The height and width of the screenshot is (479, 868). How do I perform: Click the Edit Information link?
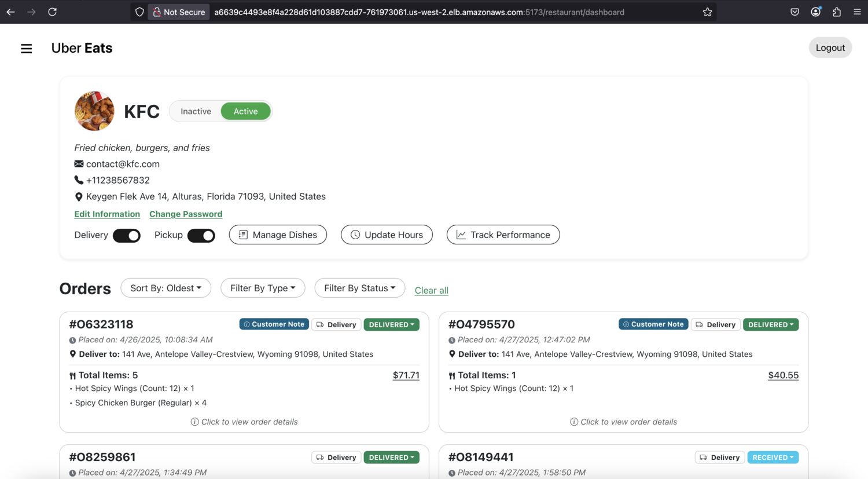click(107, 214)
